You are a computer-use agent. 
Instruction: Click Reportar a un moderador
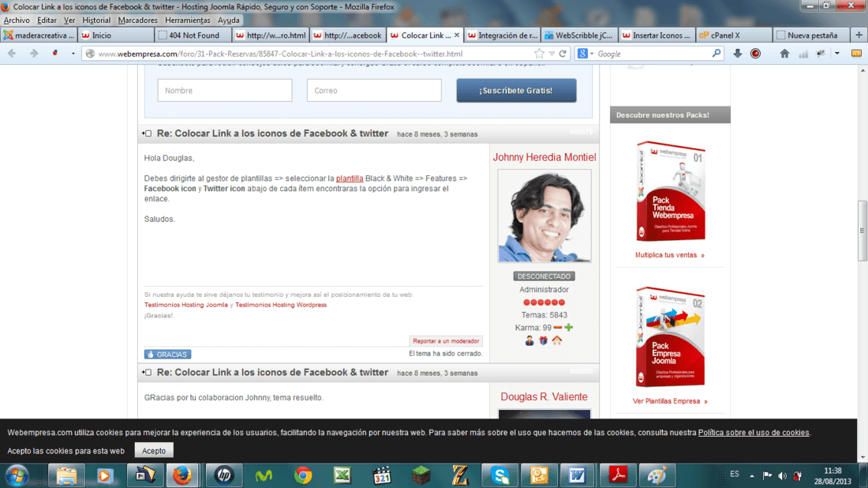pos(446,340)
